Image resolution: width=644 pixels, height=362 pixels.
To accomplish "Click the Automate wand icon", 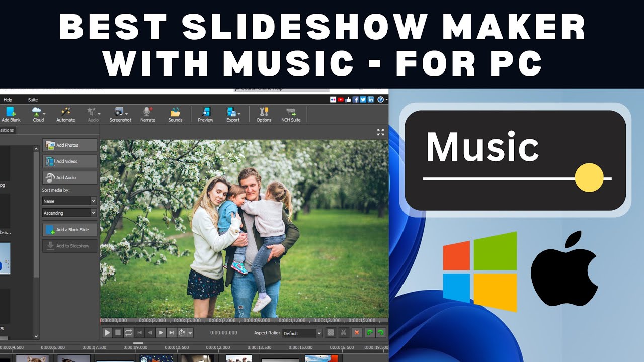I will pos(65,111).
